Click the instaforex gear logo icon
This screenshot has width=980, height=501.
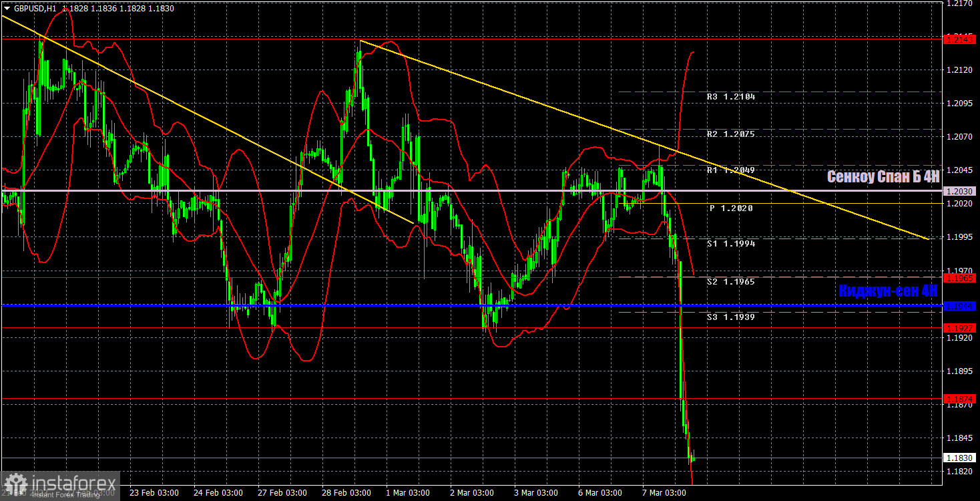[x=15, y=485]
